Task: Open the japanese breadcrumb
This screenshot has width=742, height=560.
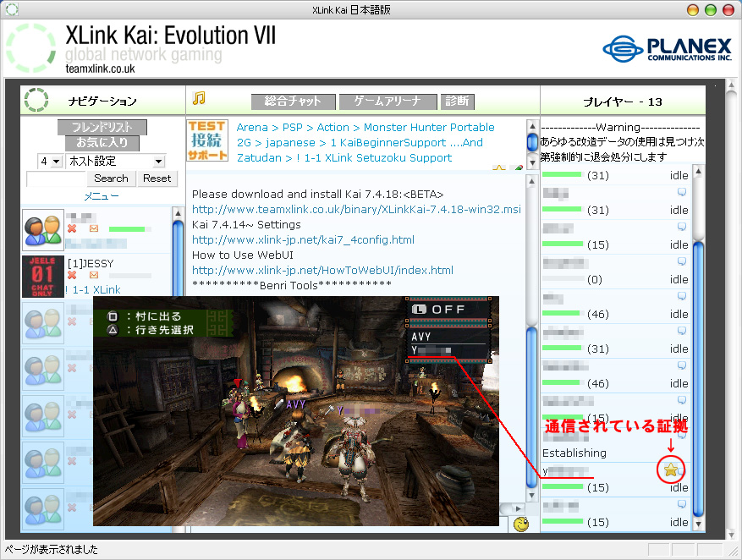Action: (290, 142)
